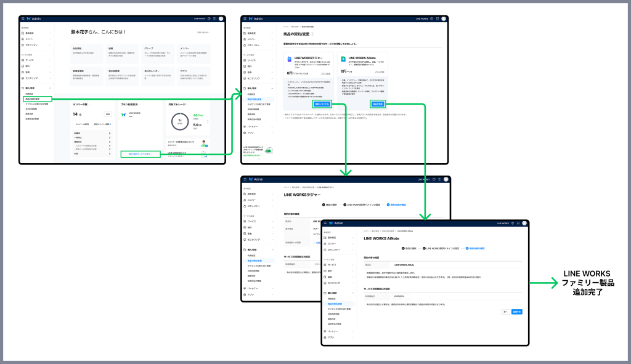The image size is (631, 364).
Task: Click help icon beside 商品の契約/変更 page heading
Action: tap(312, 34)
